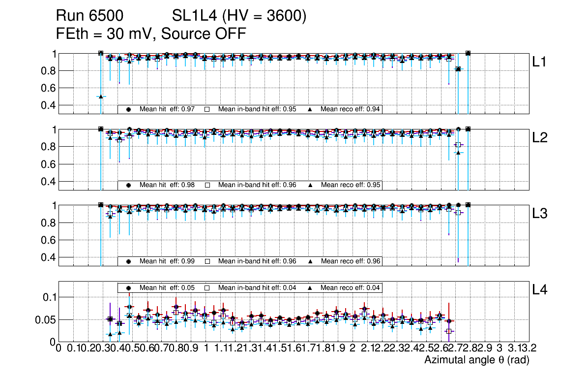Click the triangle marker in L4 legend
This screenshot has width=588, height=380.
pyautogui.click(x=311, y=287)
